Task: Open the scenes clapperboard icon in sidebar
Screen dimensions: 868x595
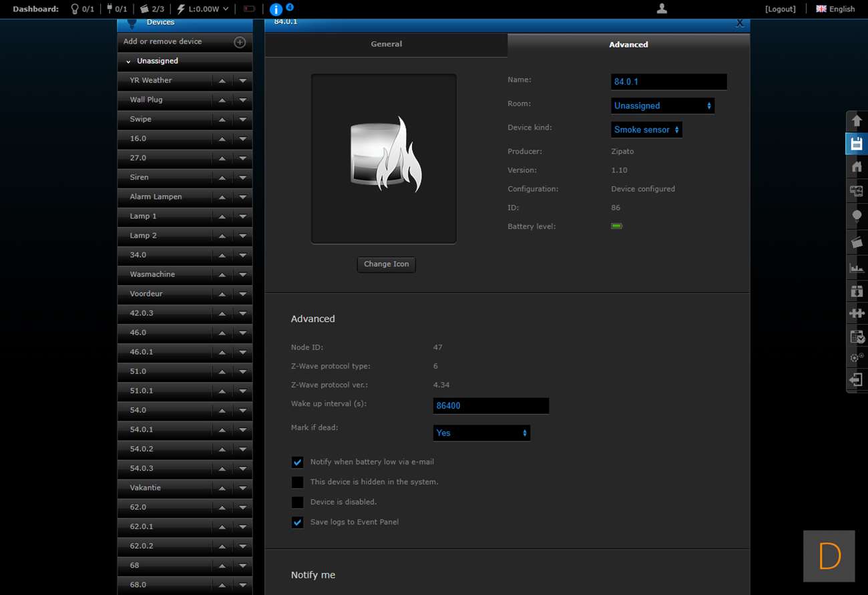Action: pyautogui.click(x=857, y=242)
